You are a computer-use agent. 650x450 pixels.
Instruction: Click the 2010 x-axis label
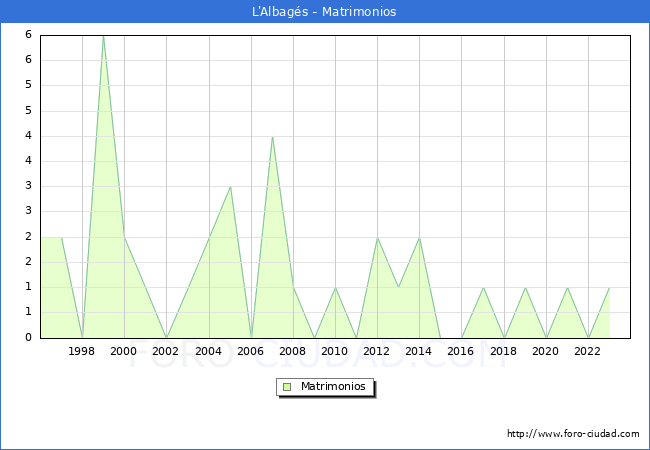click(x=335, y=351)
